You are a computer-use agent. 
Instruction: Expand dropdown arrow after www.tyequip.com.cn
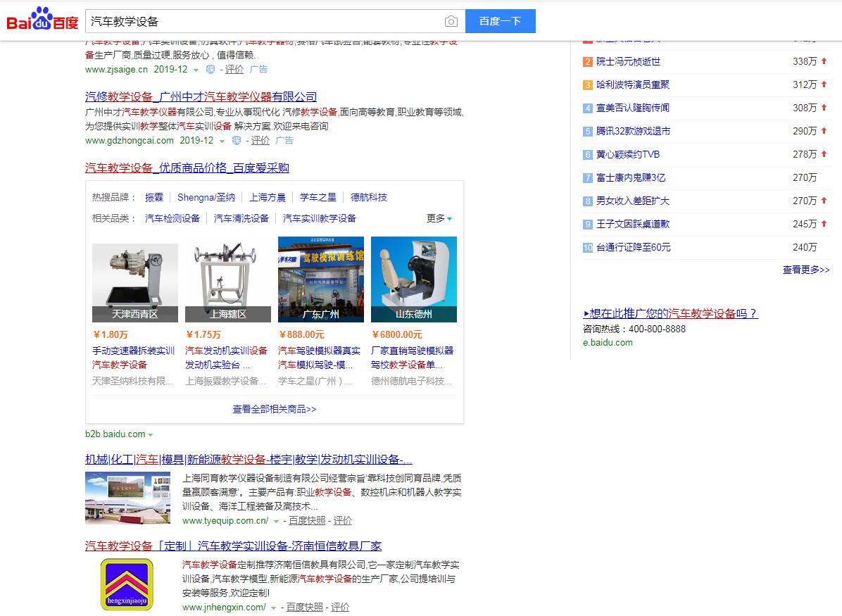click(276, 522)
